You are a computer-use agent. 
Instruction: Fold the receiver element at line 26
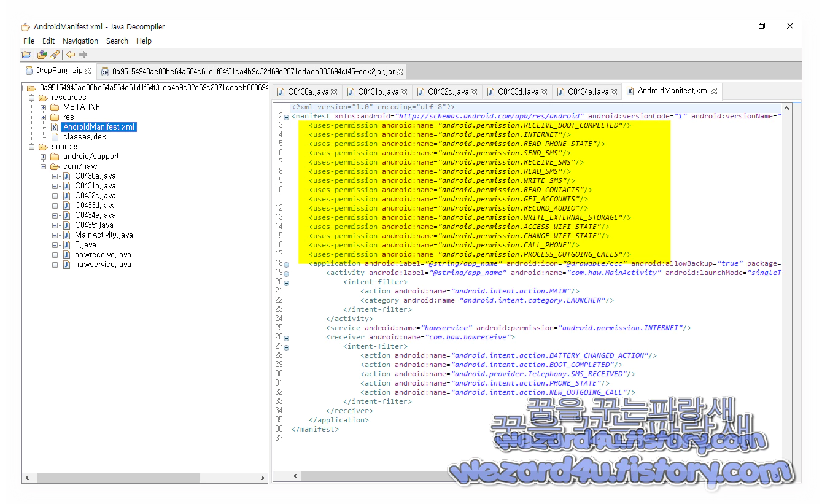pyautogui.click(x=287, y=338)
